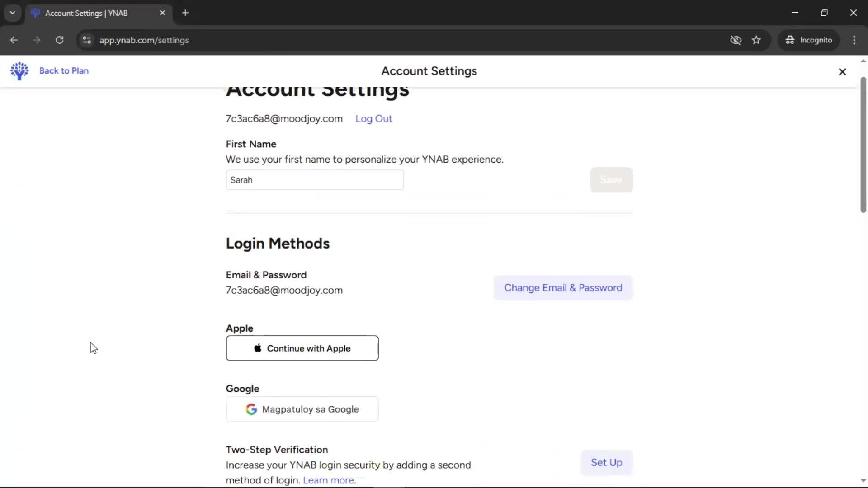Screen dimensions: 868x488
Task: Select the Account Settings | YNAB tab
Action: [99, 13]
